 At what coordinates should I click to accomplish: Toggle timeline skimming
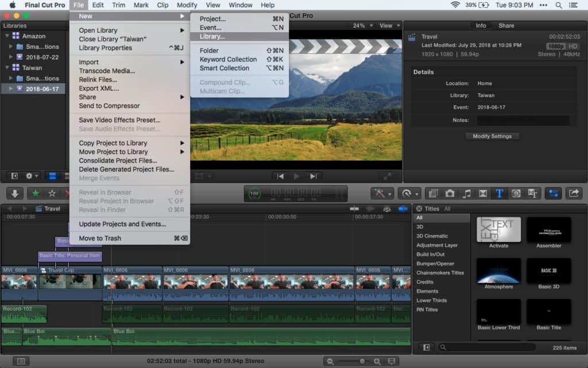pyautogui.click(x=354, y=209)
